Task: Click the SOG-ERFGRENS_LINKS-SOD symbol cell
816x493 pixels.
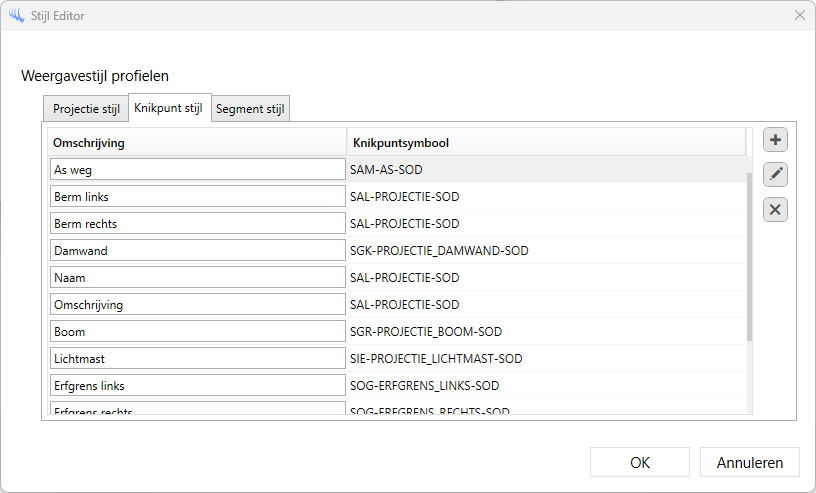Action: pos(424,386)
